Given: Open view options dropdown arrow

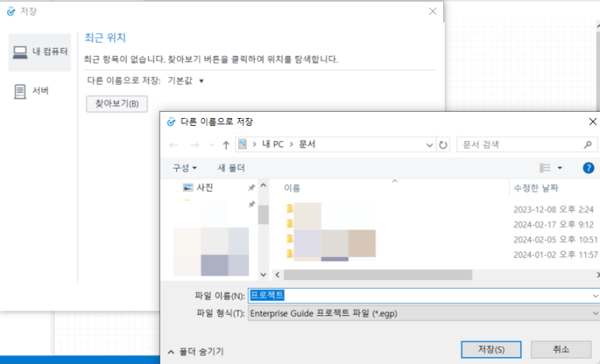Looking at the screenshot, I should (560, 168).
